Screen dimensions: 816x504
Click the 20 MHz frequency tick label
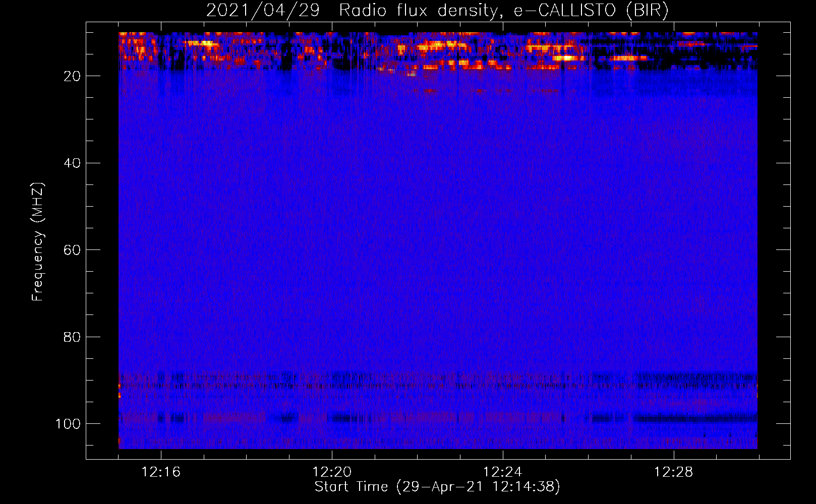point(72,76)
